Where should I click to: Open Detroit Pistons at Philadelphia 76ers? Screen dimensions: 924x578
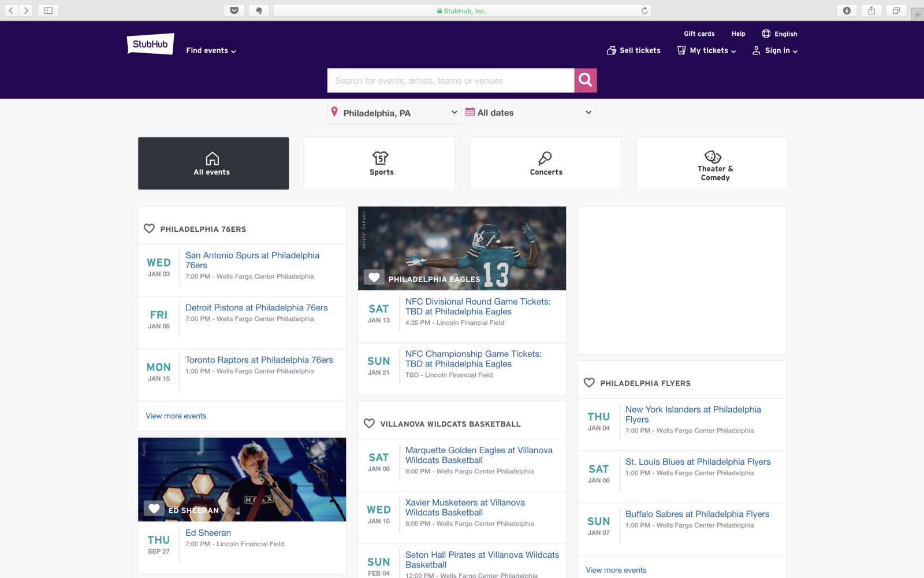tap(256, 307)
